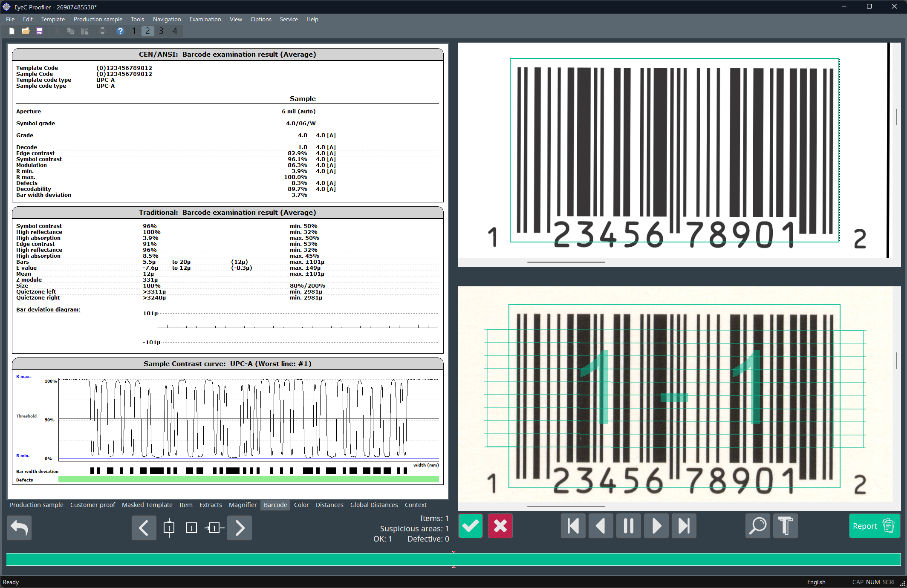Click the vertical scrollbar beside the top barcode image
This screenshot has height=588, width=907.
pos(896,116)
